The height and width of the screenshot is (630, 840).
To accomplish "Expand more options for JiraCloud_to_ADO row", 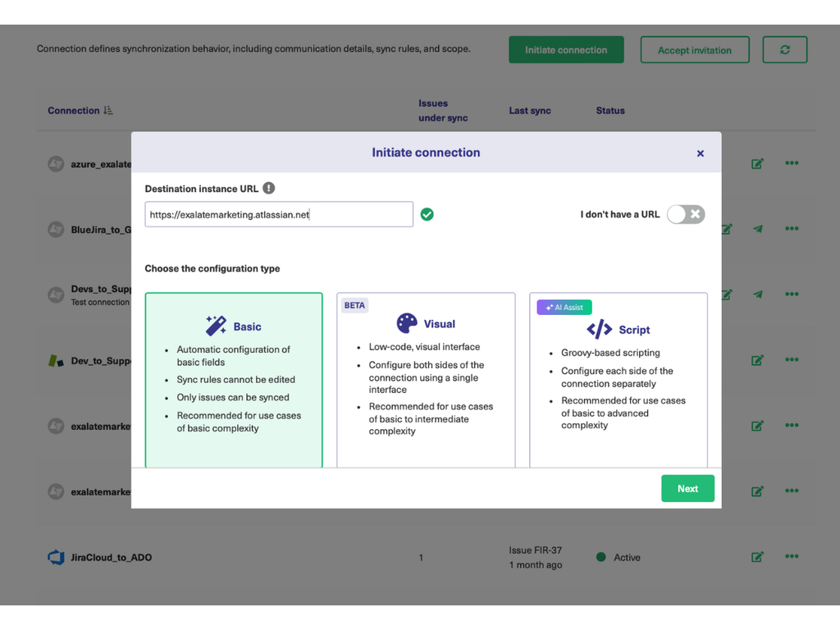I will click(x=792, y=557).
